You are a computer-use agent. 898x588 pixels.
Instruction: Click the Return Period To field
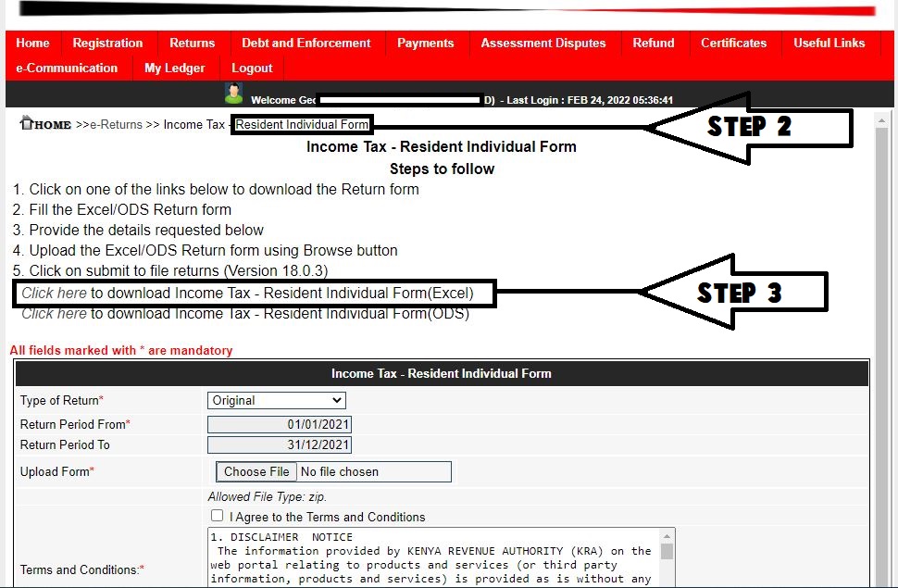pos(280,445)
